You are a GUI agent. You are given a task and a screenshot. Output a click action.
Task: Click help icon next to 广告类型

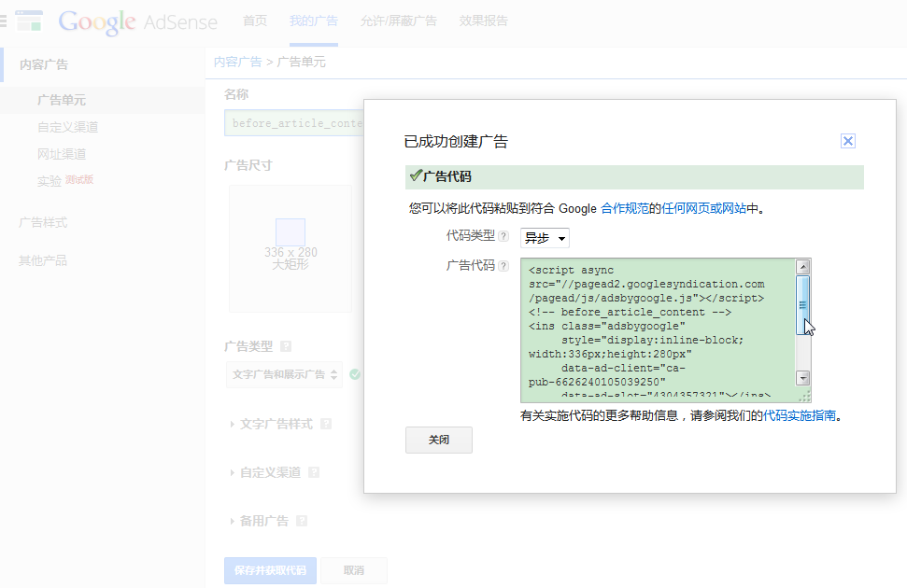286,346
